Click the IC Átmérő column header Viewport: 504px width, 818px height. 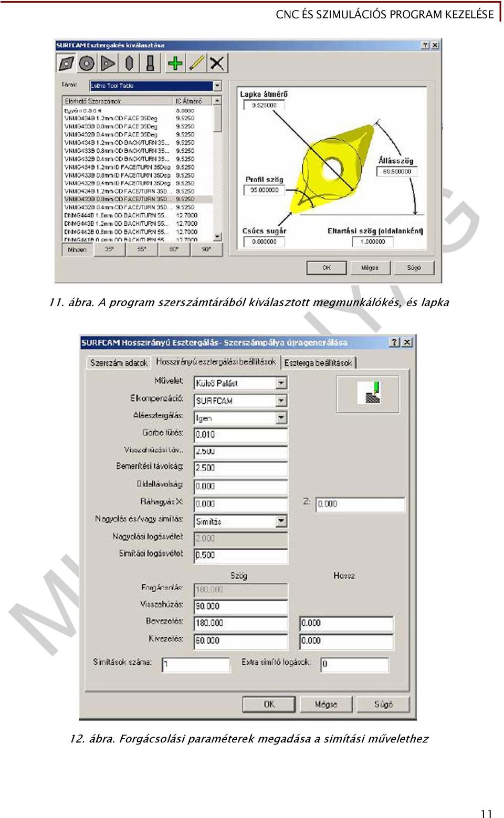tap(193, 101)
